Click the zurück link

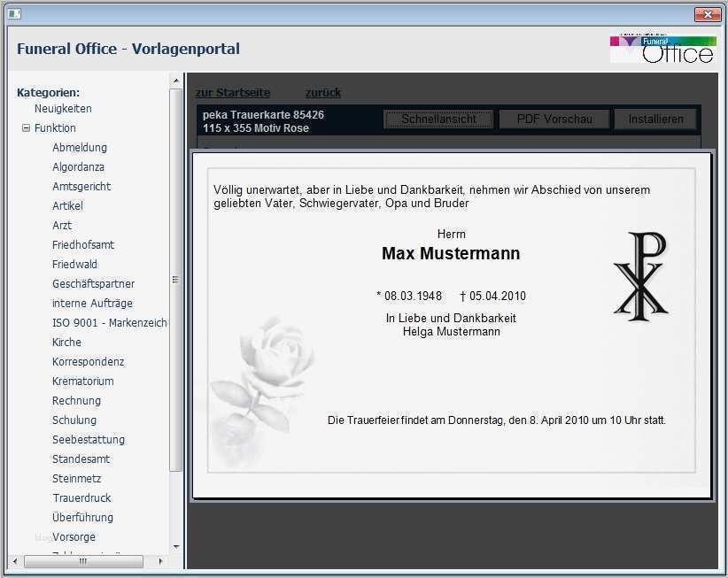[x=323, y=92]
